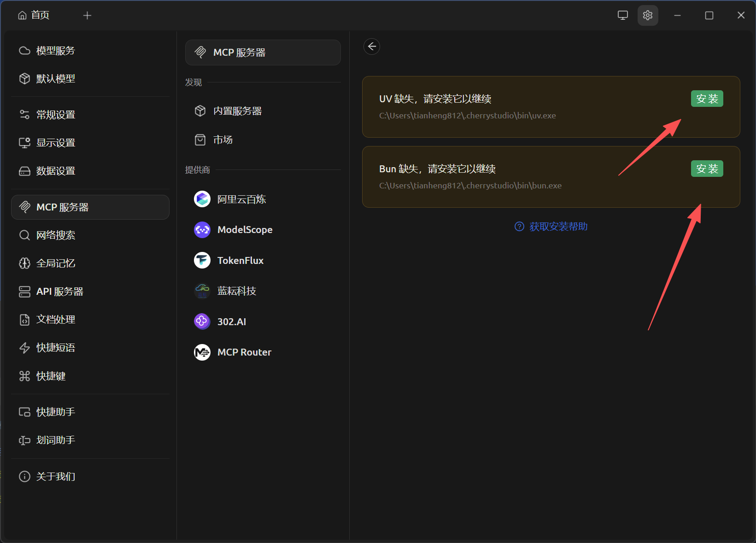
Task: Open 市场 label under 发现
Action: tap(223, 140)
